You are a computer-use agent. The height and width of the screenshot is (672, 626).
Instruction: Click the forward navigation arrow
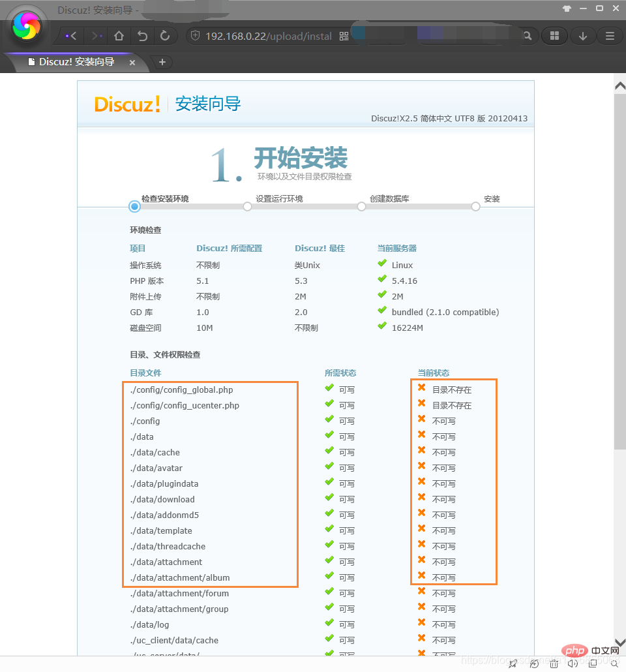97,37
